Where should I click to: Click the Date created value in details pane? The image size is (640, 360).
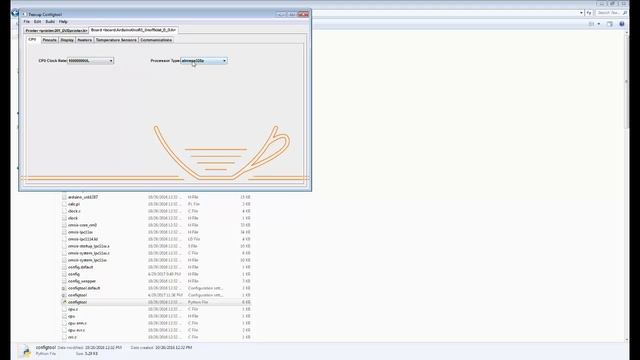[x=173, y=347]
